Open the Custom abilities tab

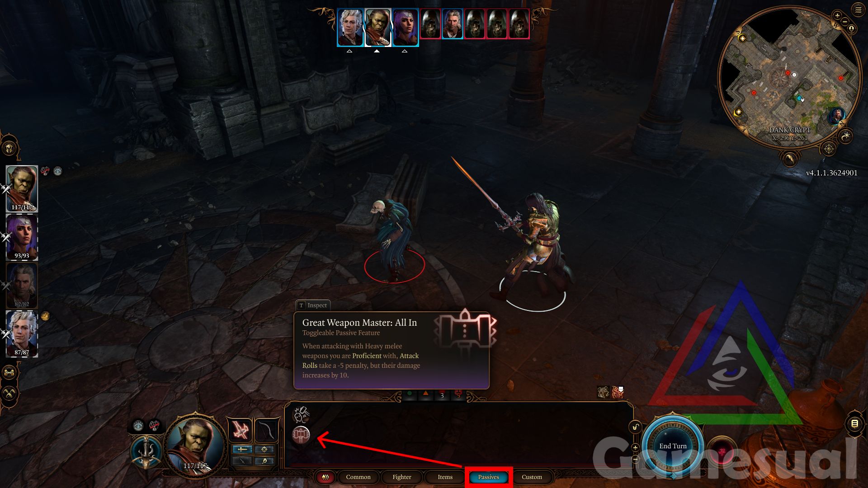[x=533, y=477]
